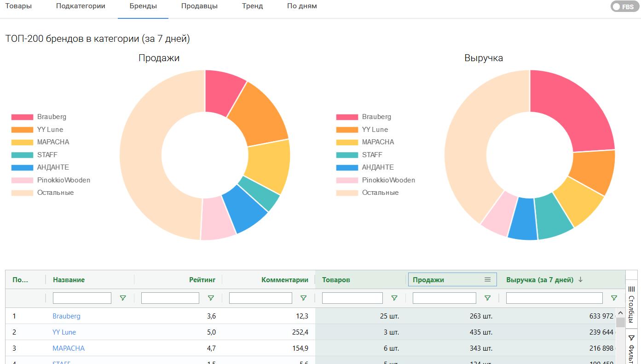The height and width of the screenshot is (364, 641).
Task: Open filter icon for Комментарии column
Action: point(303,298)
